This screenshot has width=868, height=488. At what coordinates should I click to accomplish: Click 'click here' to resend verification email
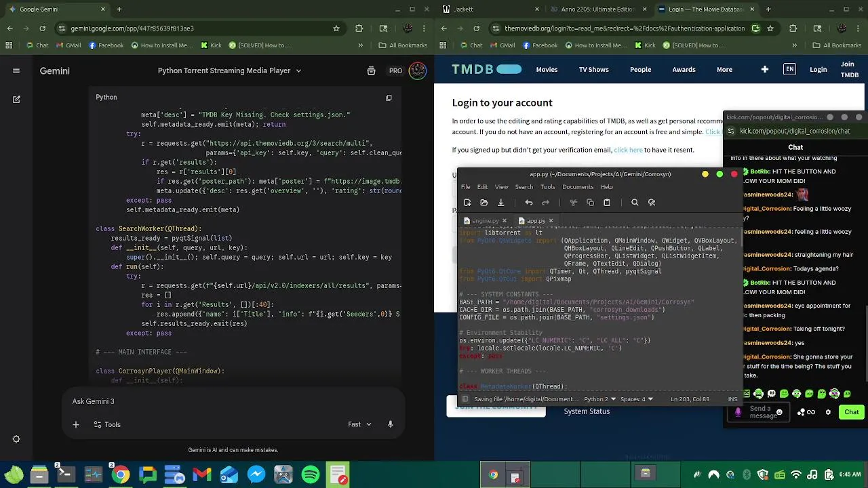(x=628, y=150)
